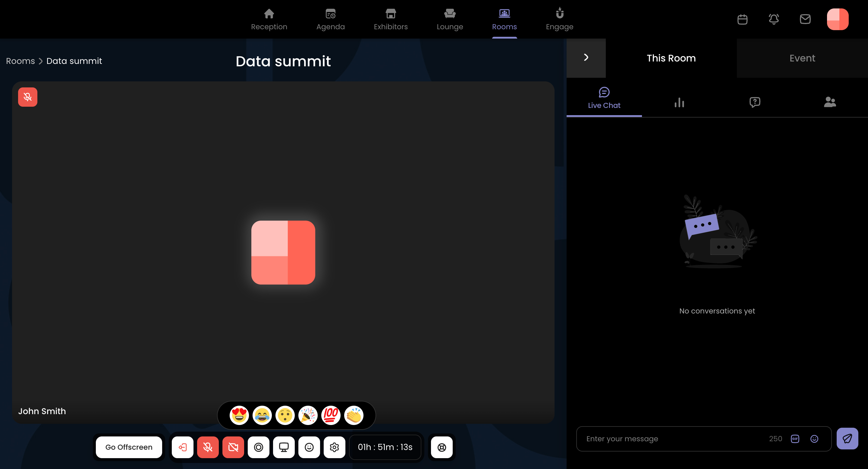Send clapping hands emoji reaction

click(x=354, y=415)
